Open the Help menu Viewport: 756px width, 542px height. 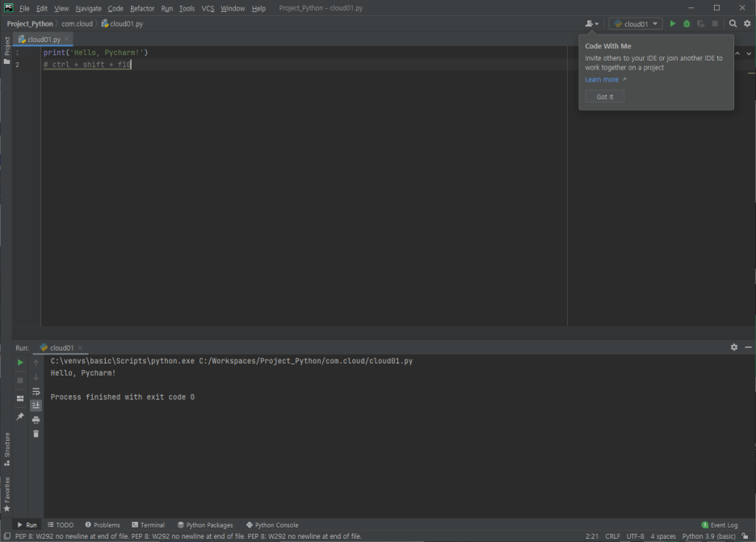point(258,8)
